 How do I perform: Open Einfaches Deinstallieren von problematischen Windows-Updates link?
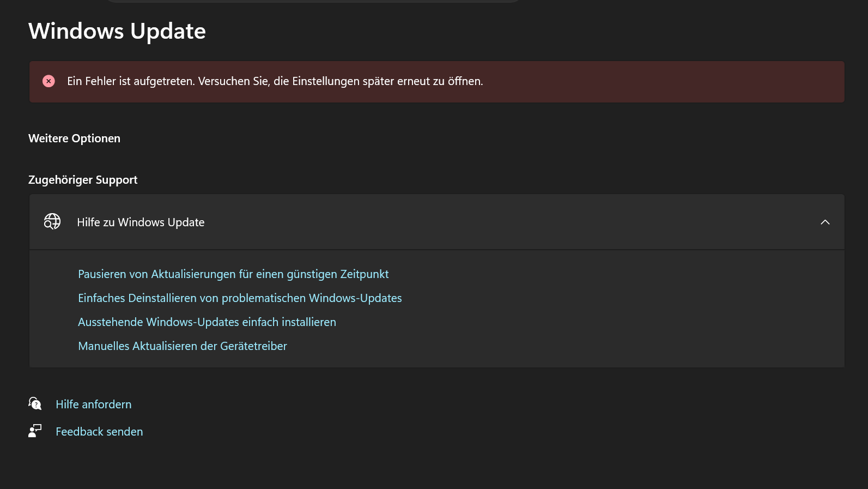click(x=240, y=298)
